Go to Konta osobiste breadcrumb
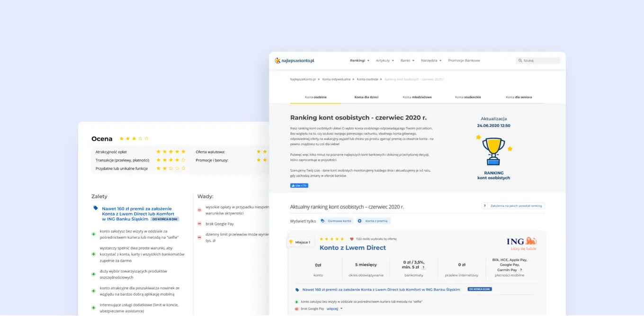This screenshot has height=316, width=644. [x=367, y=79]
